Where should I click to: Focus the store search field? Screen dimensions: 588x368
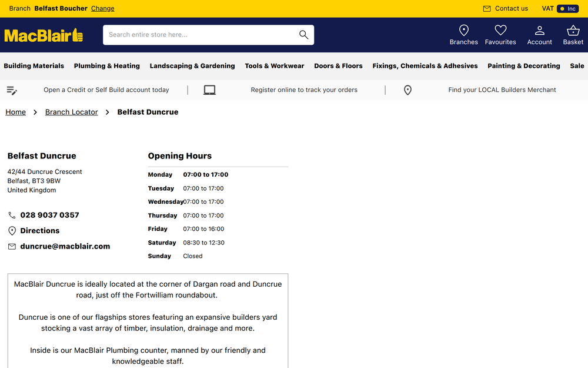pos(208,35)
